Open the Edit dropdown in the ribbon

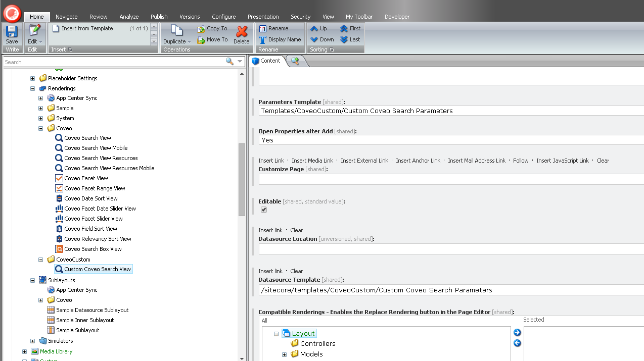[35, 34]
